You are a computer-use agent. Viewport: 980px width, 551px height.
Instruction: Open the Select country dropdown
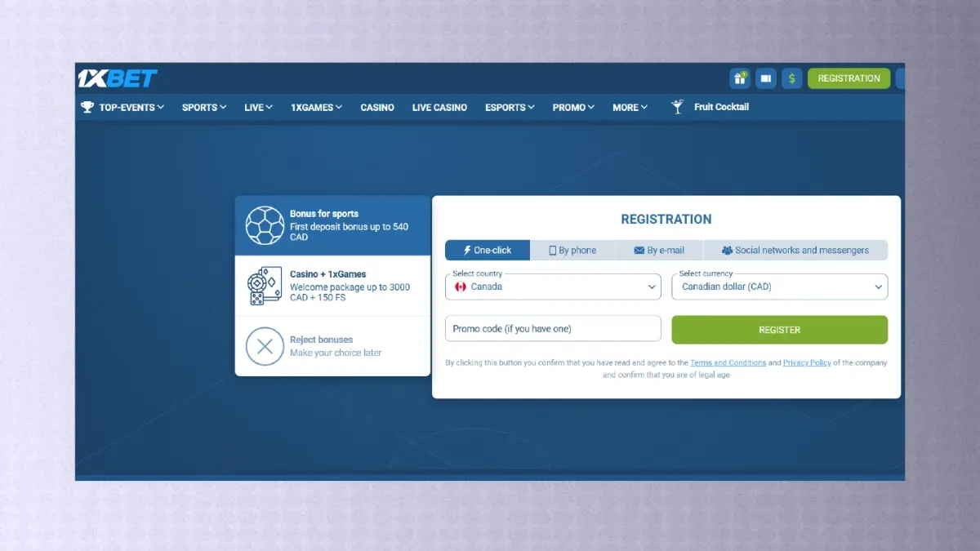553,287
